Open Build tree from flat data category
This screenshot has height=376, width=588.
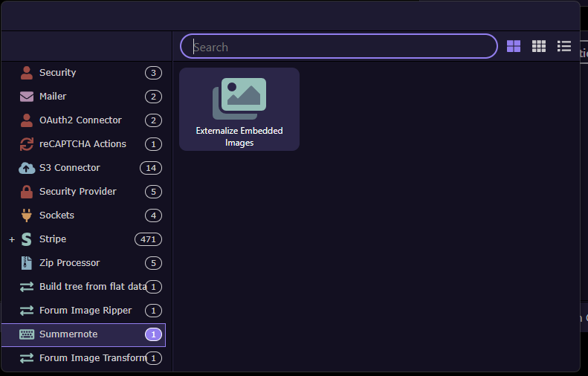[x=92, y=287]
